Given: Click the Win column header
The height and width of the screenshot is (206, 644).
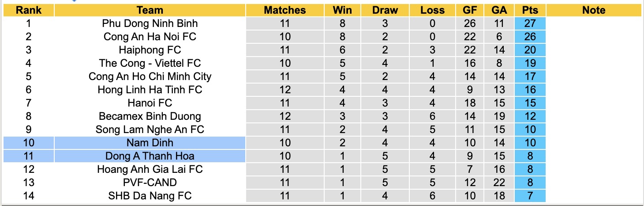Looking at the screenshot, I should pos(342,10).
